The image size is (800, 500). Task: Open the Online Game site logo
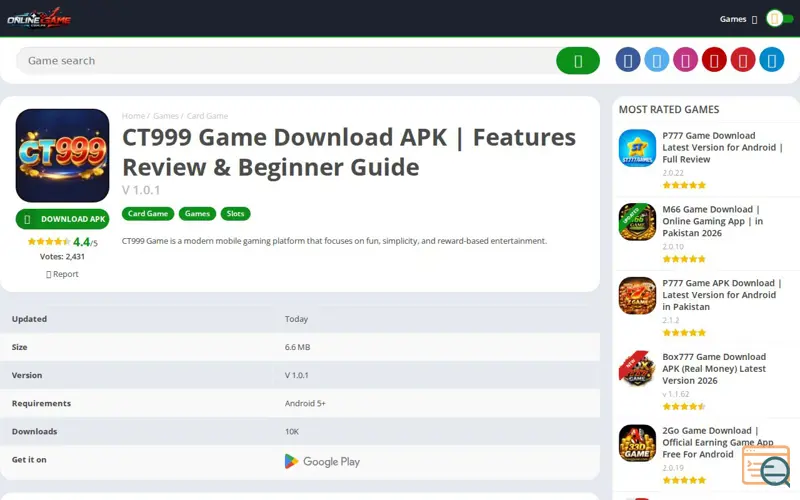click(39, 19)
